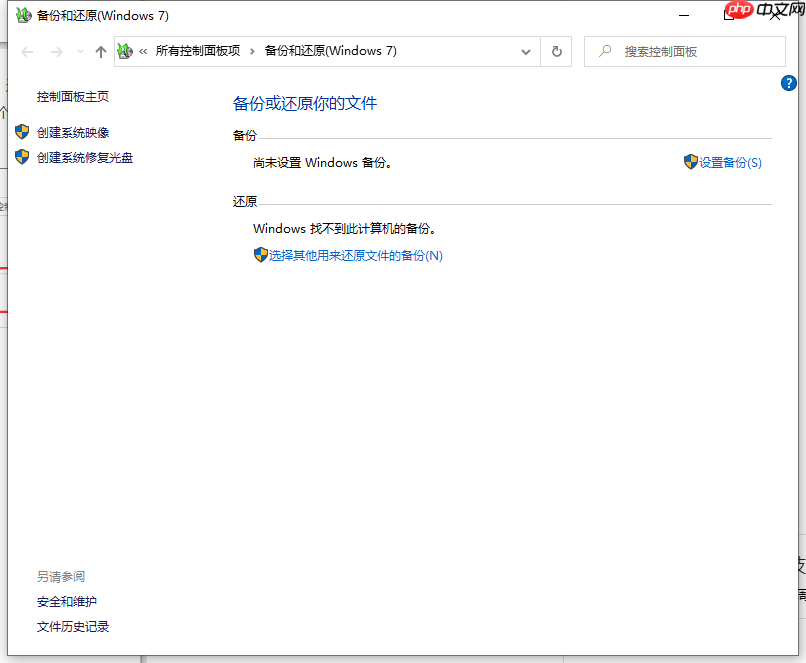Open 文件历史记录 from the sidebar
The width and height of the screenshot is (806, 663).
(72, 626)
